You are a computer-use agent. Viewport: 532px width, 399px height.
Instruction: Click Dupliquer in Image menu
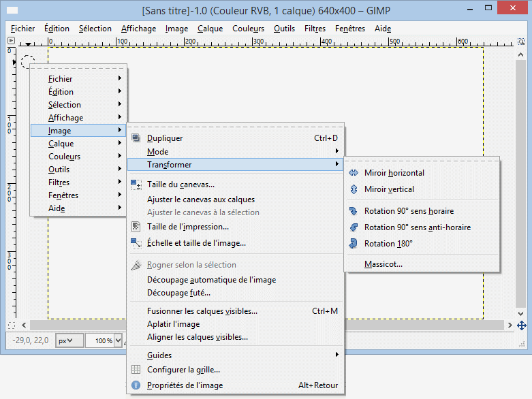pyautogui.click(x=235, y=138)
